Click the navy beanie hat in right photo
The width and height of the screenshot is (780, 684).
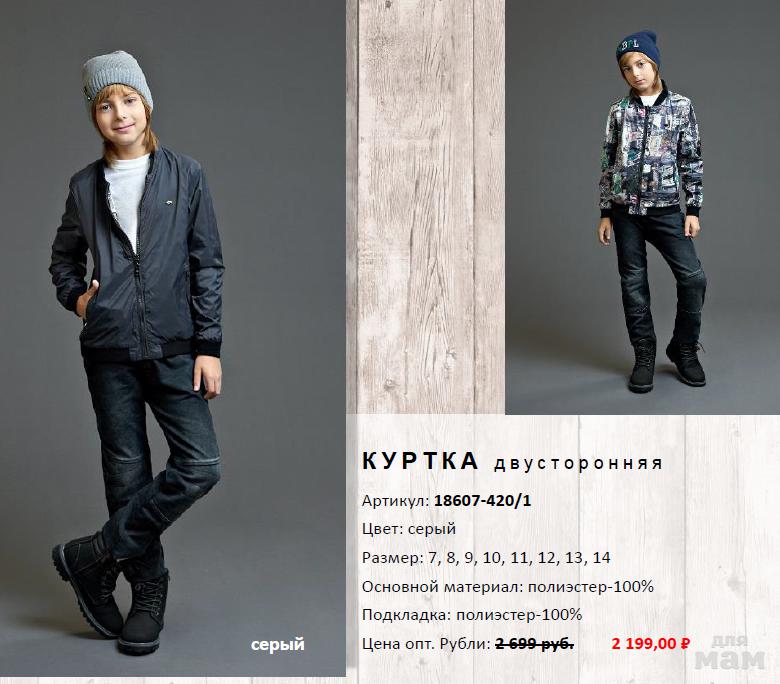[x=638, y=47]
